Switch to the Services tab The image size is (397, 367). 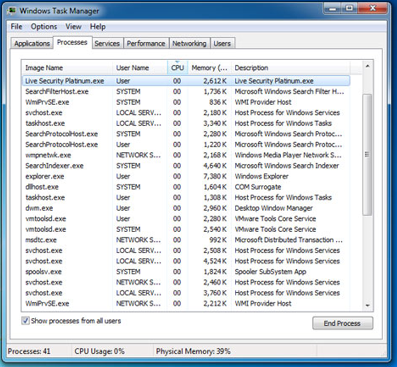tap(107, 43)
